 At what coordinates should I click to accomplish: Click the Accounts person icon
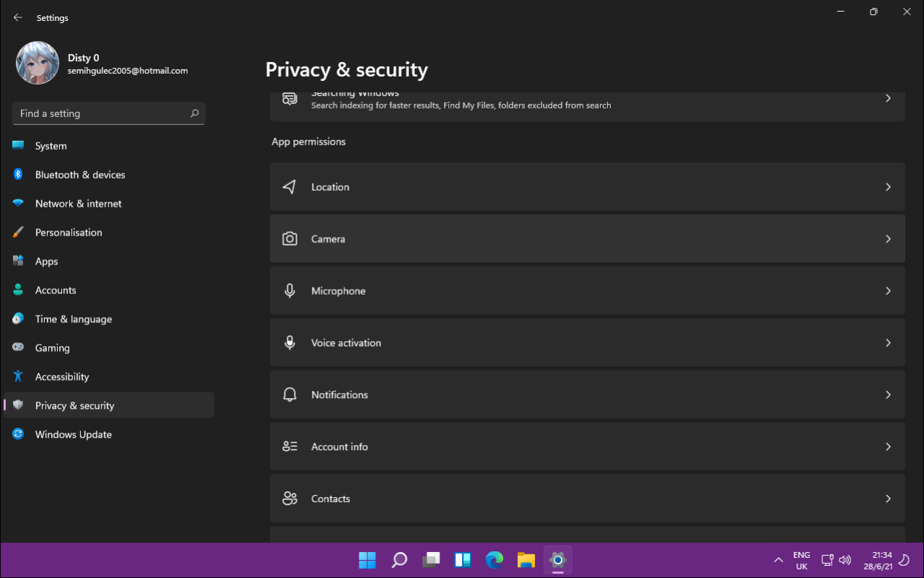18,290
